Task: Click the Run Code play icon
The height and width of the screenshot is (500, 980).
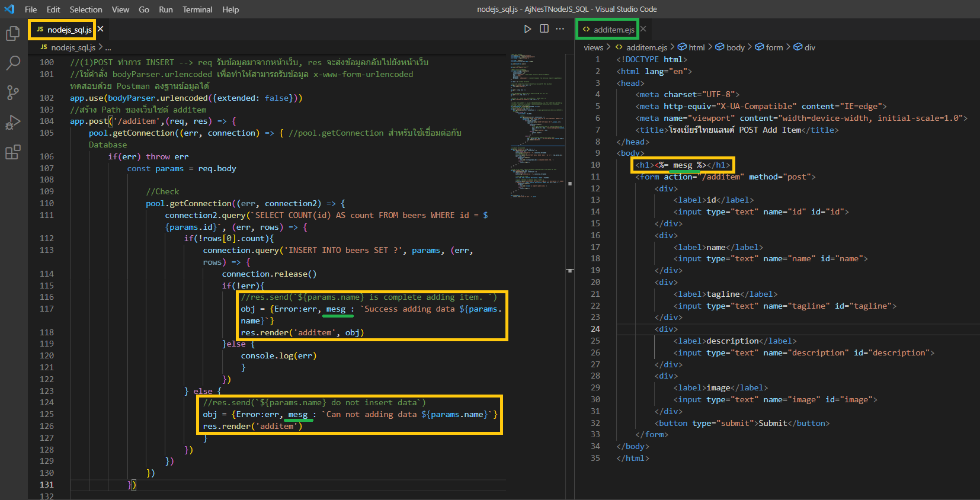Action: (x=527, y=29)
